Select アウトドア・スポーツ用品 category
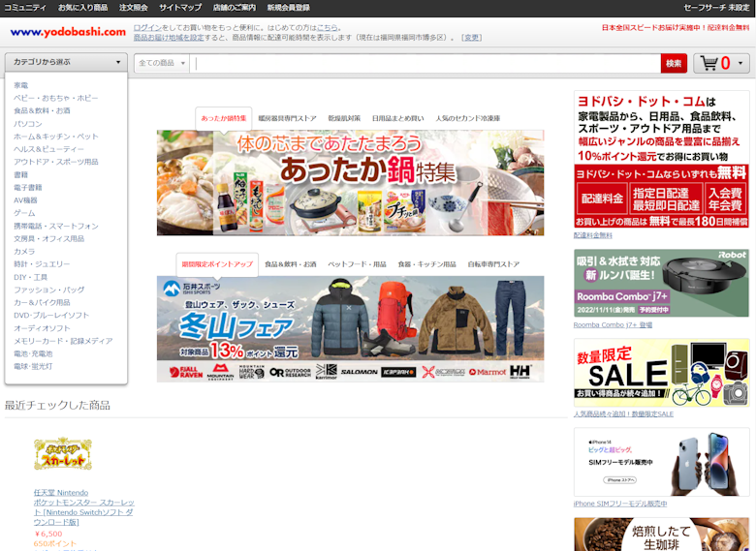756x551 pixels. pyautogui.click(x=56, y=162)
